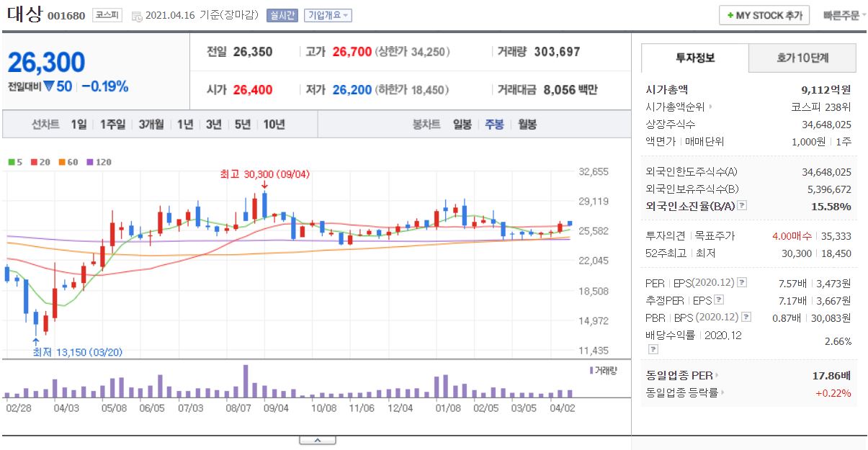Show the 주봉 weekly candle chart
This screenshot has width=868, height=450.
pos(494,125)
